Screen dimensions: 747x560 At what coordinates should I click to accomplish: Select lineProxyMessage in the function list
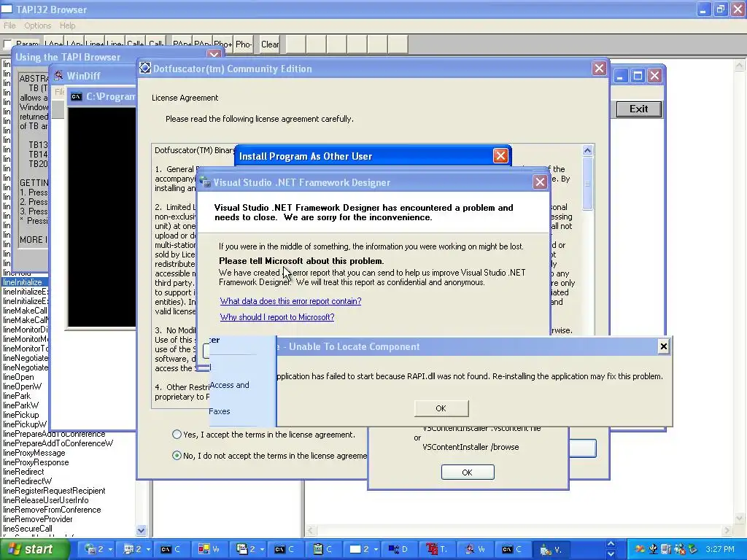tap(34, 453)
